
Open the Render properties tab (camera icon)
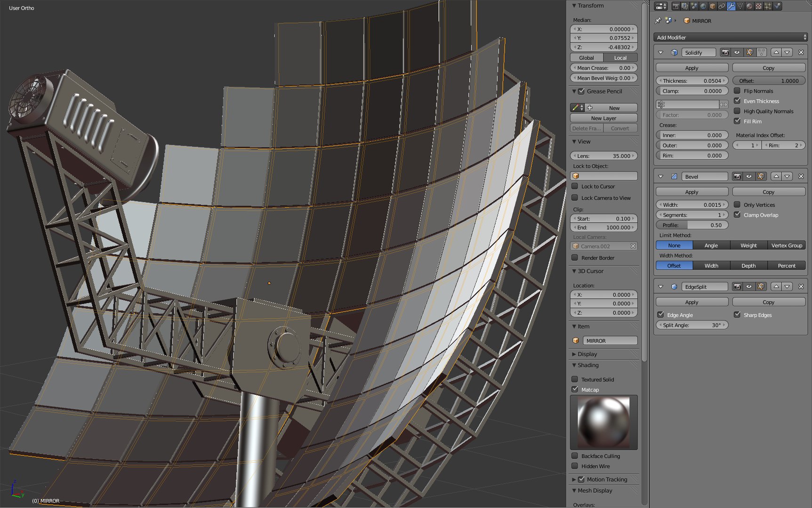pyautogui.click(x=676, y=6)
